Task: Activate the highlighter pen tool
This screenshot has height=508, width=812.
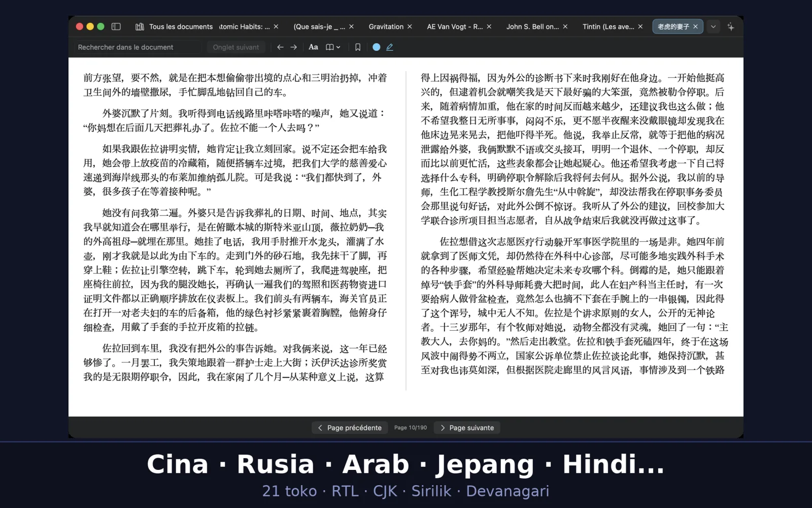Action: [390, 47]
